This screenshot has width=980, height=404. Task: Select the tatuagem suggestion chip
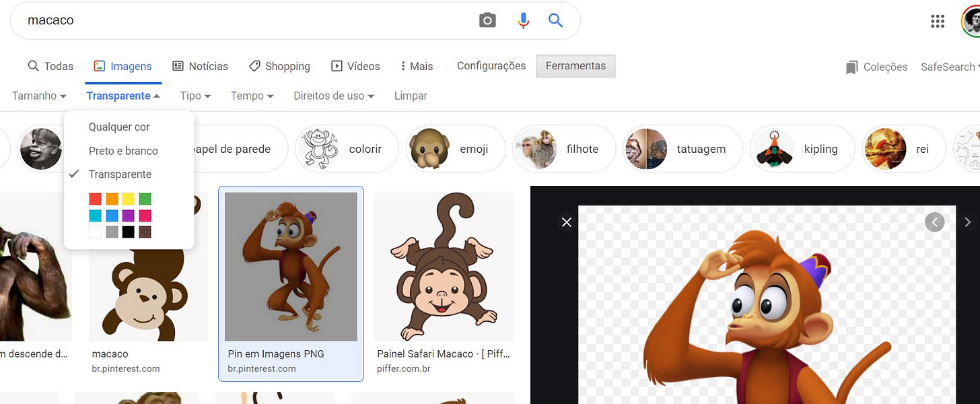pyautogui.click(x=682, y=149)
